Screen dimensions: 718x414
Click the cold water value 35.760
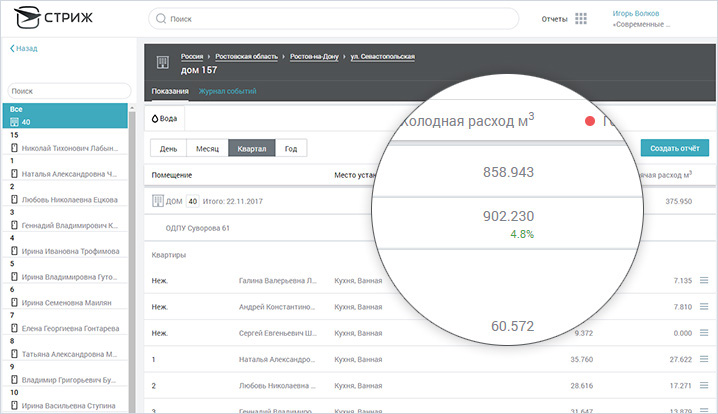582,360
